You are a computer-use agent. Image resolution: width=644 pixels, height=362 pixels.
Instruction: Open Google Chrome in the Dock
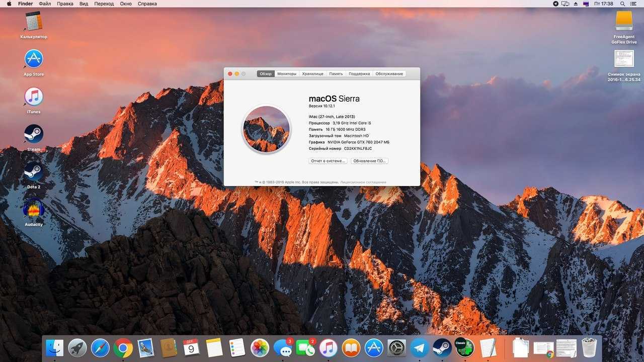(x=123, y=347)
